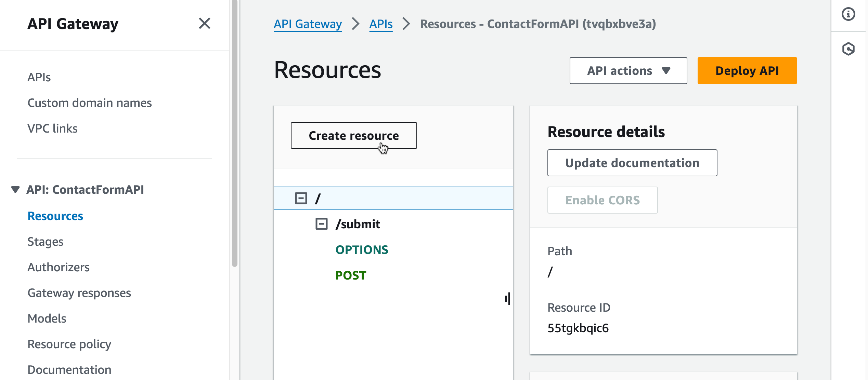Select the POST method under /submit

pyautogui.click(x=351, y=275)
